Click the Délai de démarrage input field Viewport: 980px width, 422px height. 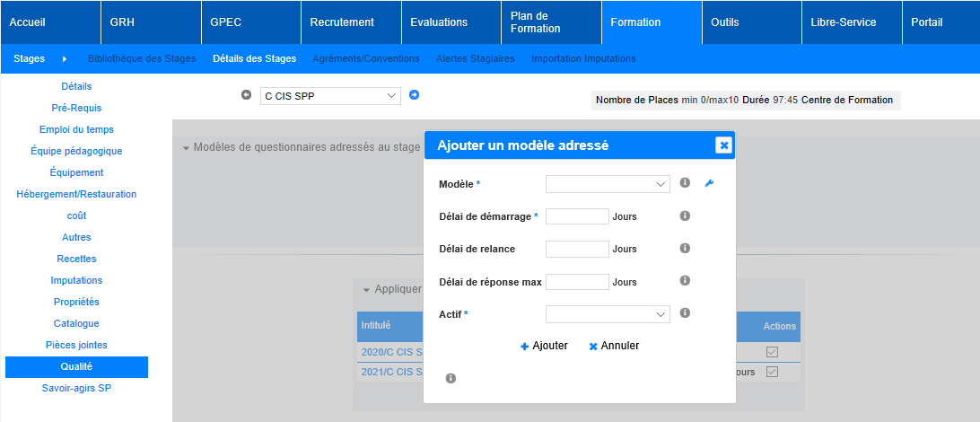pos(577,216)
